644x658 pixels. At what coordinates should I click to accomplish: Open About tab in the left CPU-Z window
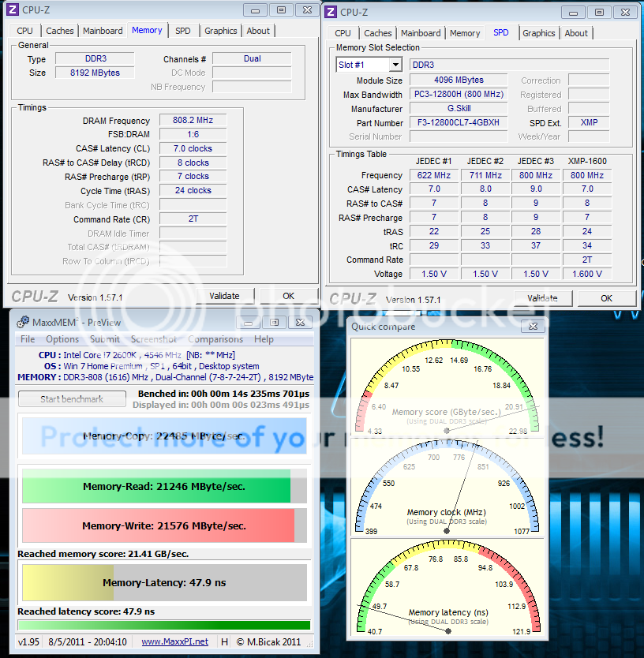(x=258, y=31)
